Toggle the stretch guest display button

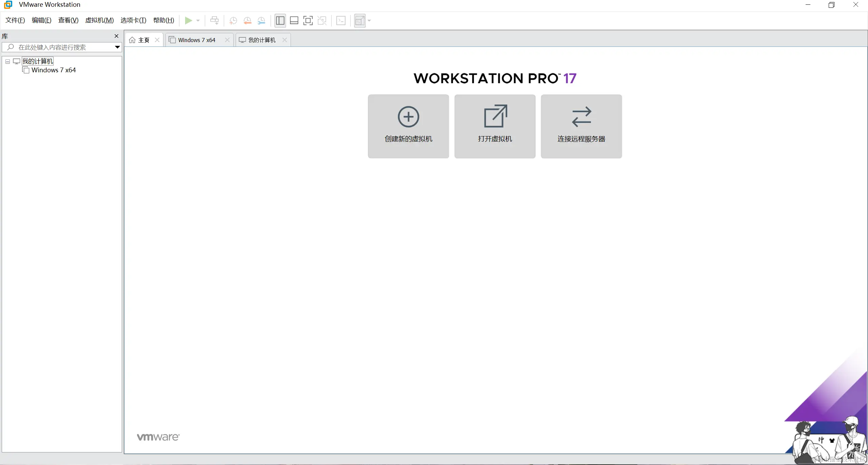pyautogui.click(x=360, y=20)
